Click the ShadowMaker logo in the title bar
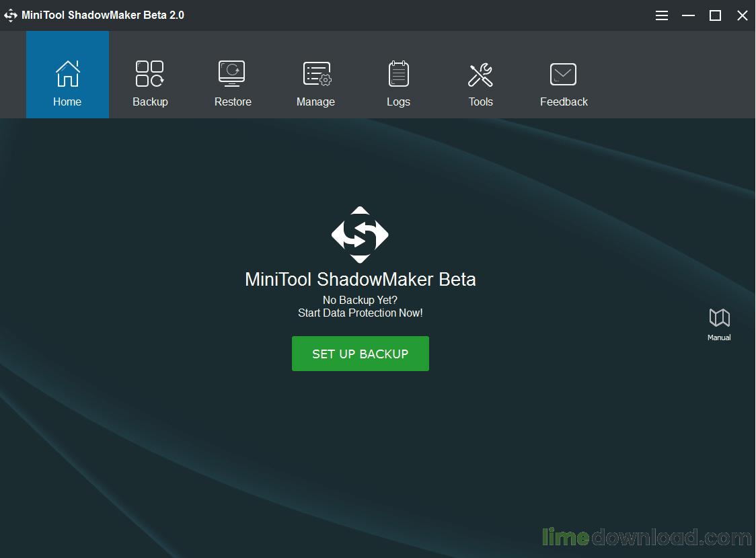The image size is (756, 558). (11, 15)
